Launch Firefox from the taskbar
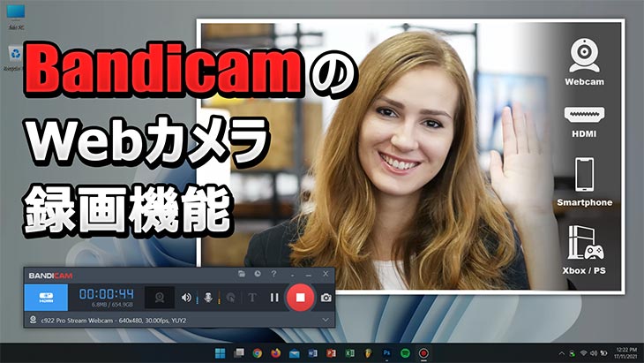This screenshot has height=363, width=644. point(276,353)
